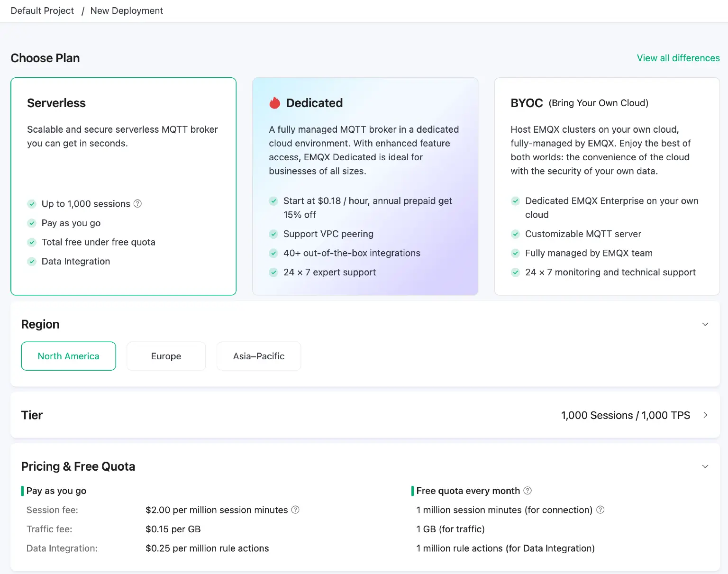
Task: Click checkmark icon beside Support VPC peering
Action: tap(273, 234)
